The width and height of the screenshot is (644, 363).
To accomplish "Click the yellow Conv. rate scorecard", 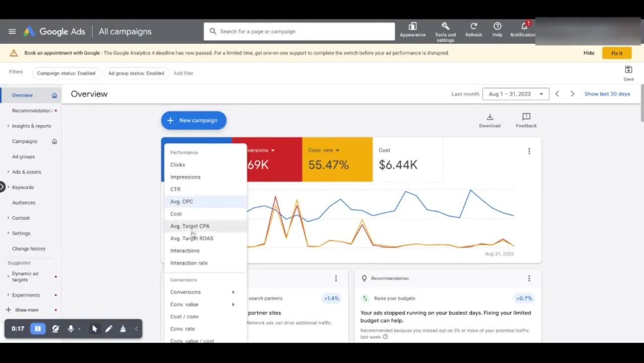I will point(337,159).
